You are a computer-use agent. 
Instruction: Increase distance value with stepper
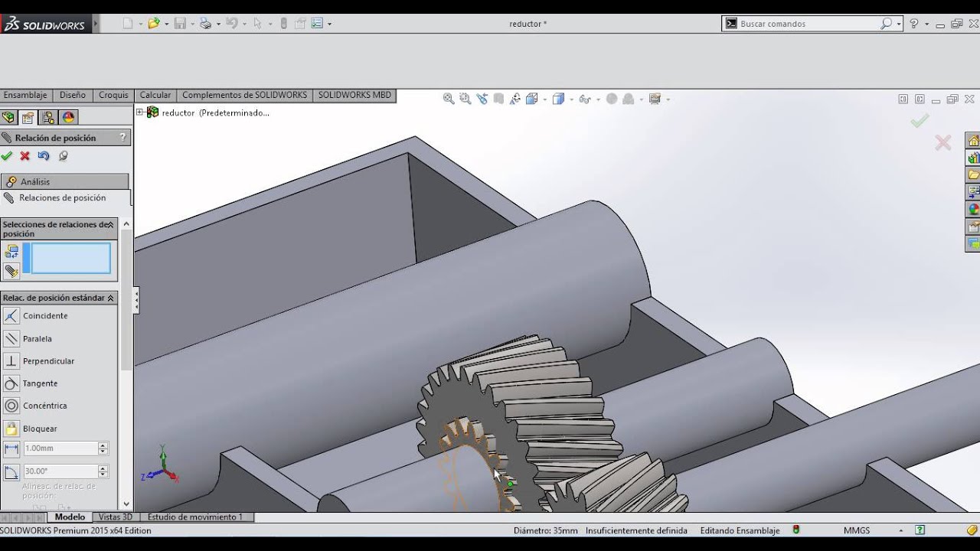103,445
